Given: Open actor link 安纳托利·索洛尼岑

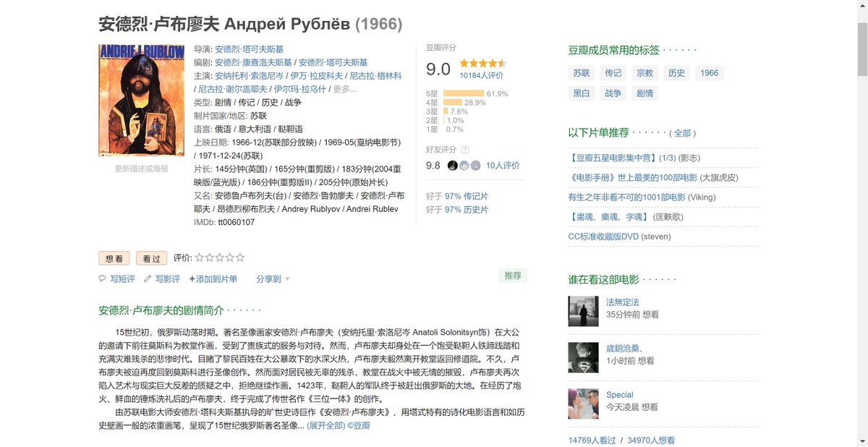Looking at the screenshot, I should coord(249,76).
